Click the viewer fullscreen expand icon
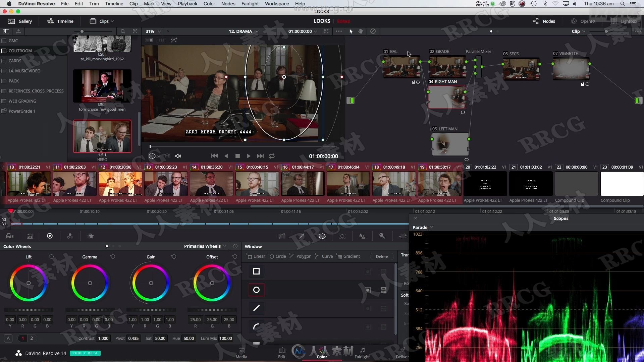 pyautogui.click(x=326, y=31)
